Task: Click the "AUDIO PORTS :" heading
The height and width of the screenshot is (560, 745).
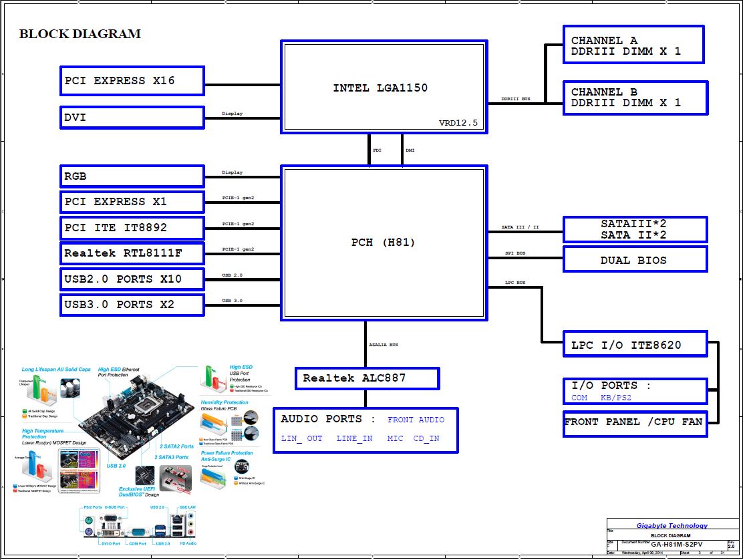Action: click(x=328, y=419)
